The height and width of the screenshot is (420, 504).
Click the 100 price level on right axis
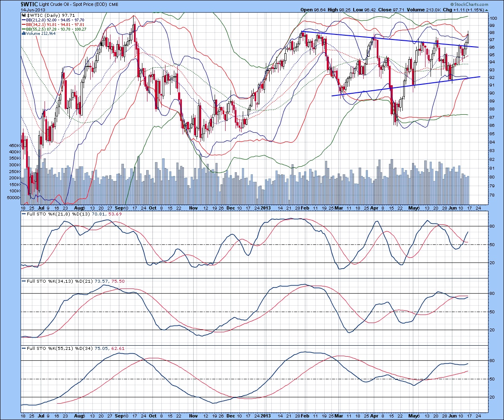pyautogui.click(x=493, y=18)
